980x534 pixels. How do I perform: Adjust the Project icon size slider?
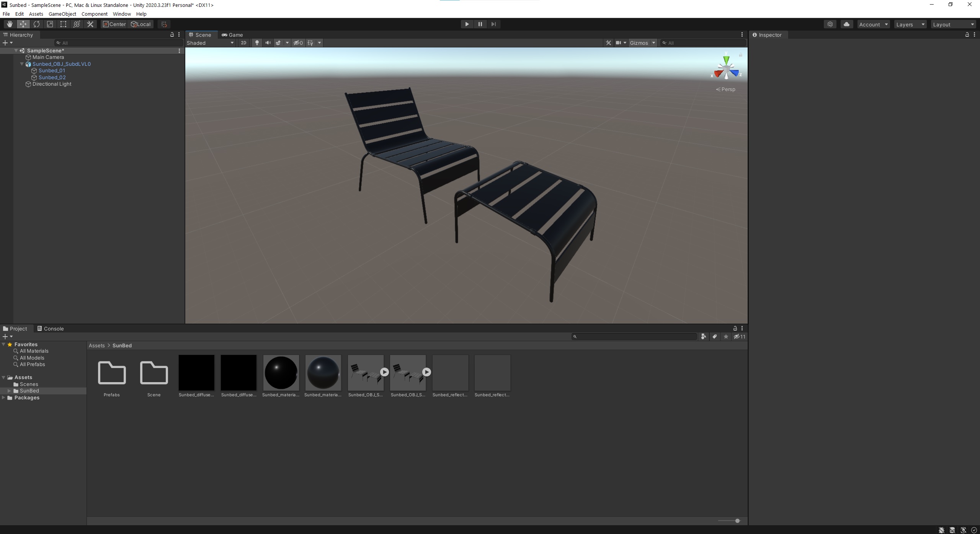tap(737, 521)
